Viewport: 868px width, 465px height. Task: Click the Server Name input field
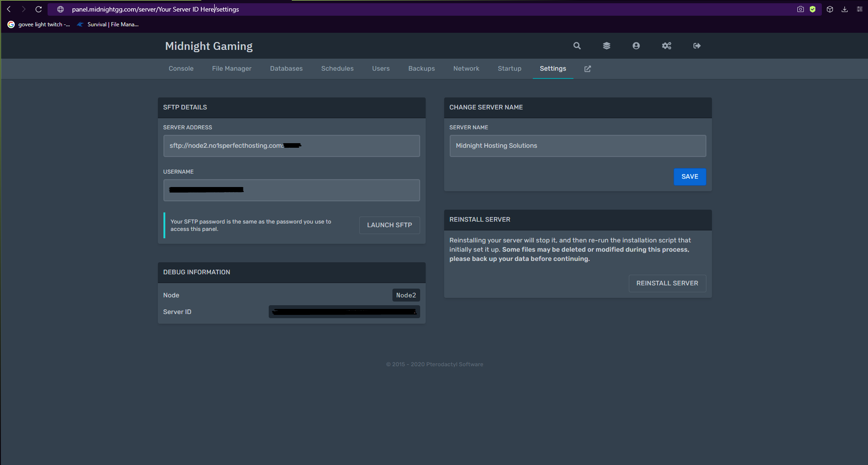click(578, 146)
